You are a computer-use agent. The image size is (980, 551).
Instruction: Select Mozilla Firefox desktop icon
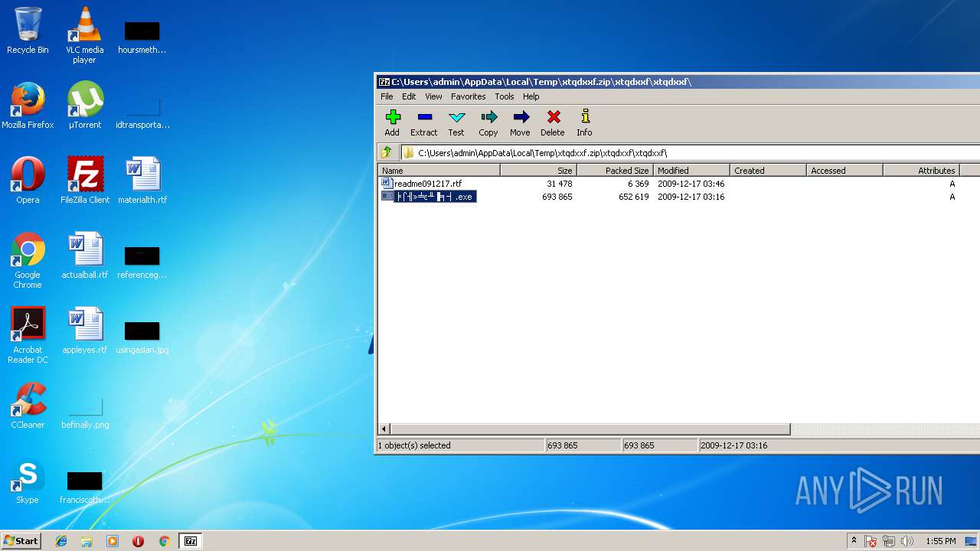point(28,106)
